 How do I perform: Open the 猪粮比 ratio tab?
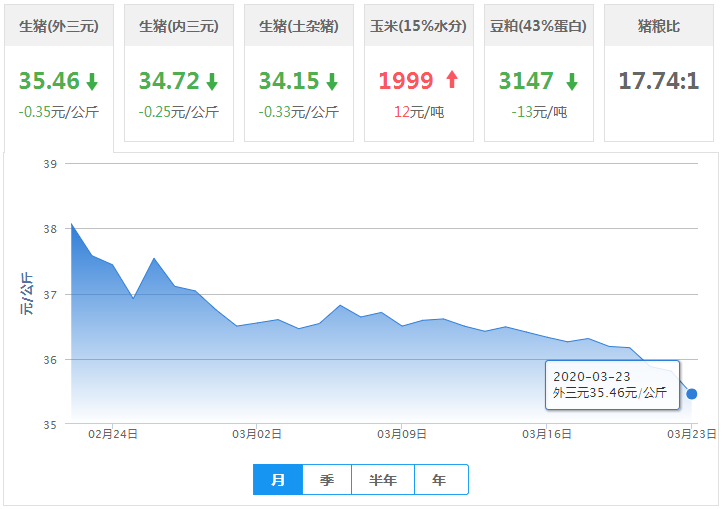658,26
